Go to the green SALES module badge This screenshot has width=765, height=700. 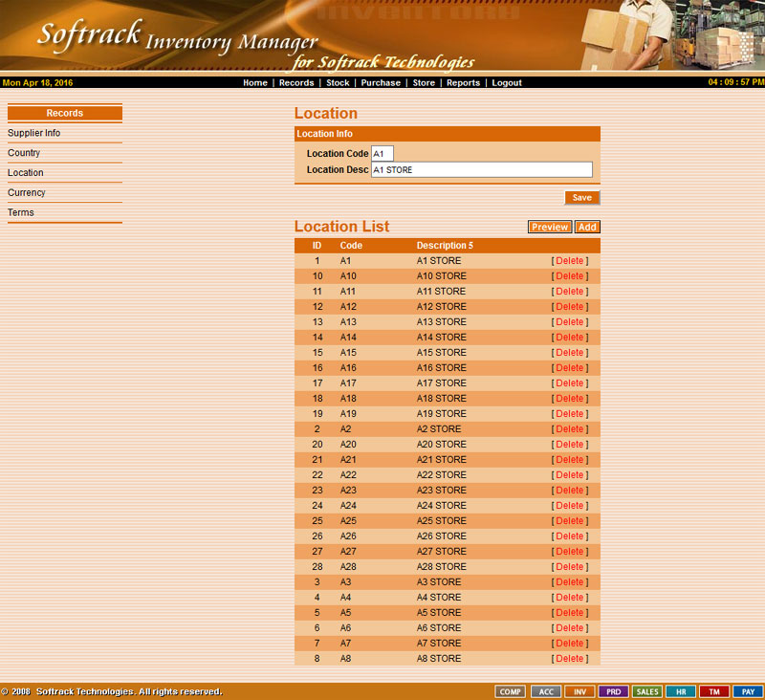coord(647,691)
